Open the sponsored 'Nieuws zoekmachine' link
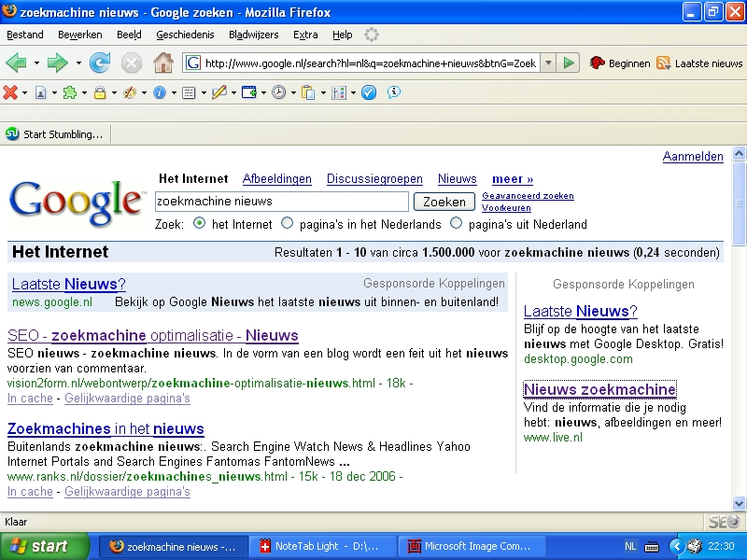 click(599, 389)
